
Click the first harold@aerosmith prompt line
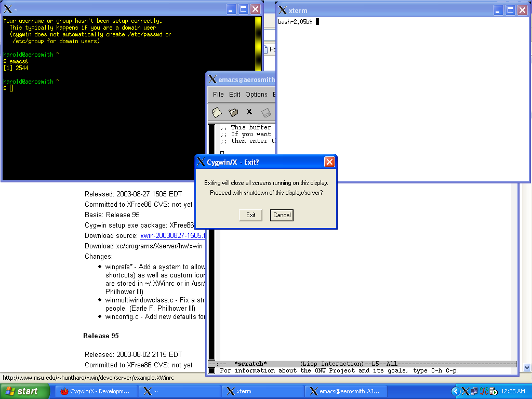(31, 54)
